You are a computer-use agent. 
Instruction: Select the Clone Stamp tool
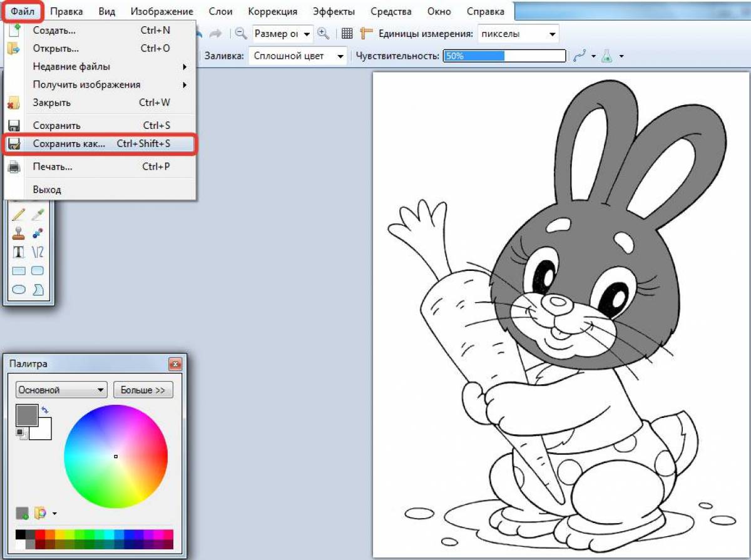point(19,233)
